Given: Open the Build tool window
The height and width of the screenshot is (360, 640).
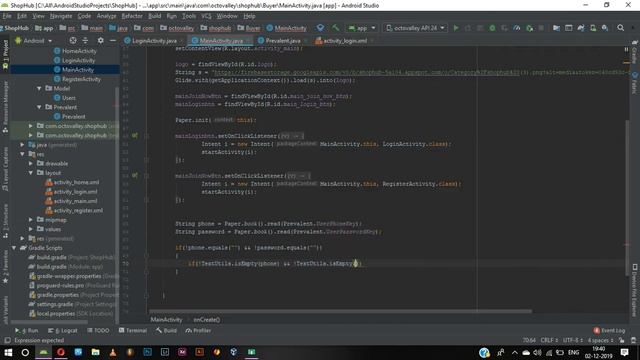Looking at the screenshot, I should (x=166, y=330).
